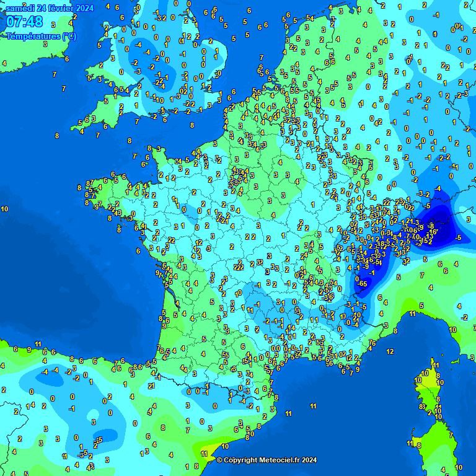The image size is (476, 476).
Task: Click the date label 'samedi 24 février 2024'
Action: click(x=50, y=8)
